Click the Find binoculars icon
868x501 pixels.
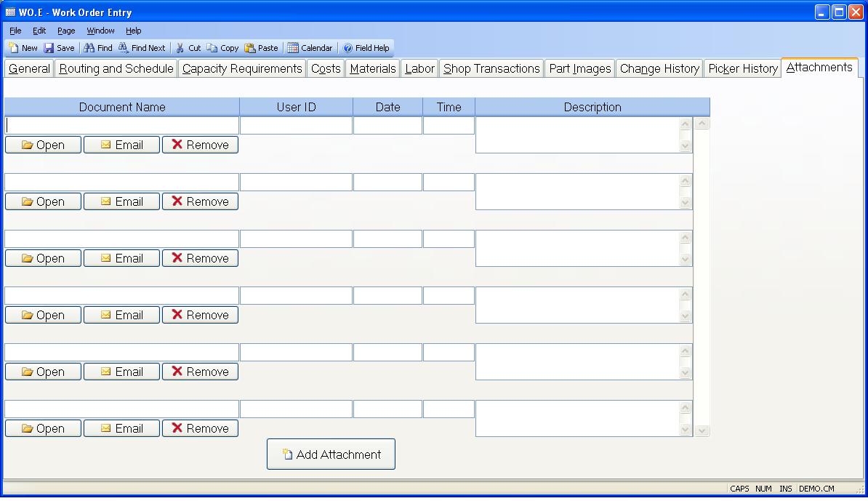(89, 48)
